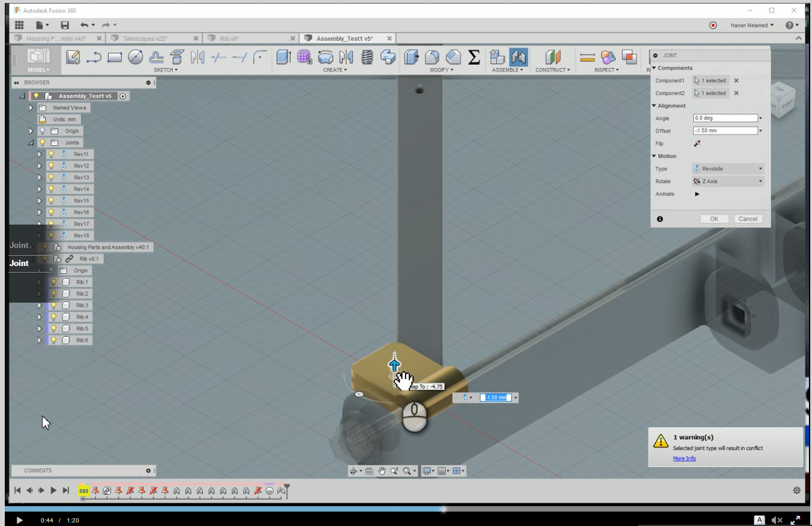Click Component2 '1 selected' button
Screen dimensions: 812x526
coord(711,93)
